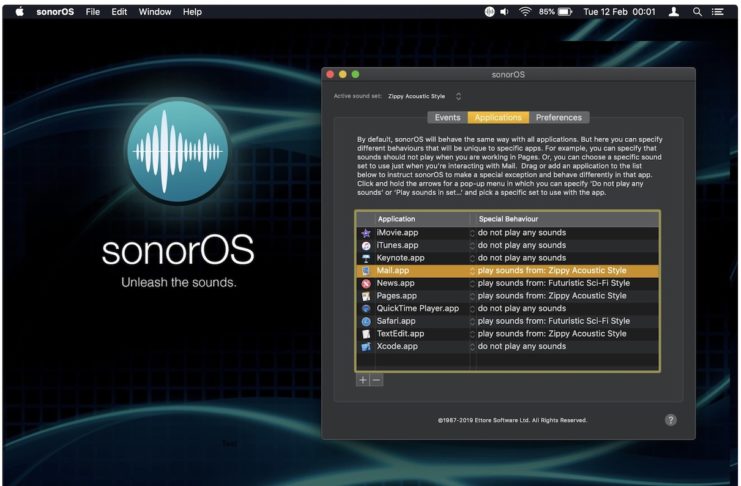Select the iMovie.app row name
The height and width of the screenshot is (486, 741).
click(x=397, y=233)
